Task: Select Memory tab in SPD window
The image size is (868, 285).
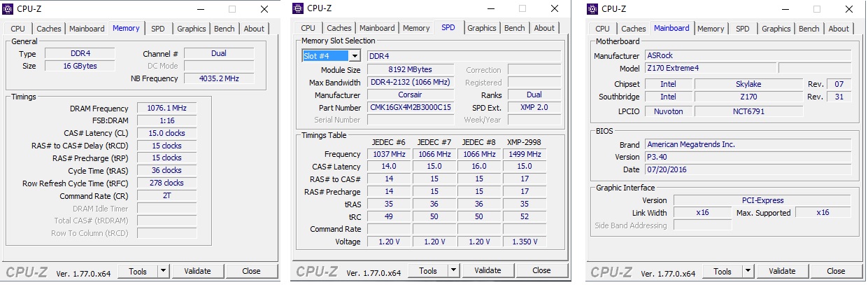Action: (x=416, y=29)
